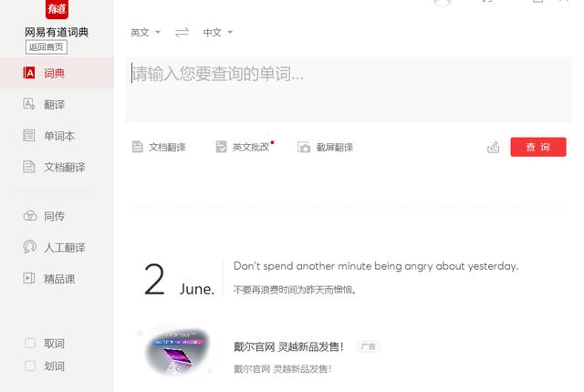Select the 词典 tab in sidebar
This screenshot has height=392, width=584.
click(x=57, y=73)
